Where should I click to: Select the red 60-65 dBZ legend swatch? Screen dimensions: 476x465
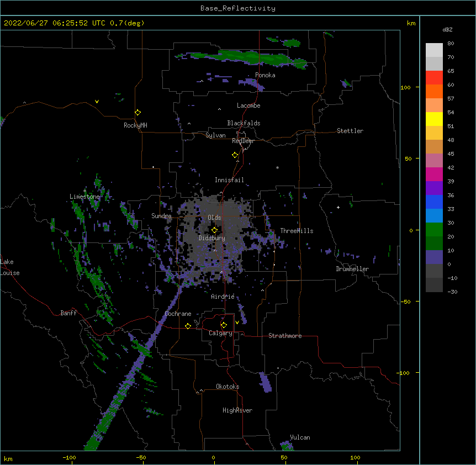click(434, 78)
